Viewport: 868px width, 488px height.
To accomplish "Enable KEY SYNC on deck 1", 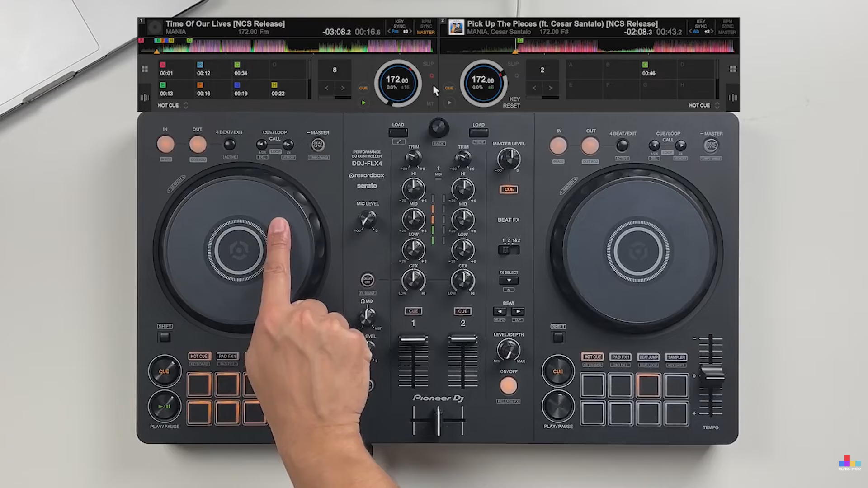I will click(x=400, y=24).
